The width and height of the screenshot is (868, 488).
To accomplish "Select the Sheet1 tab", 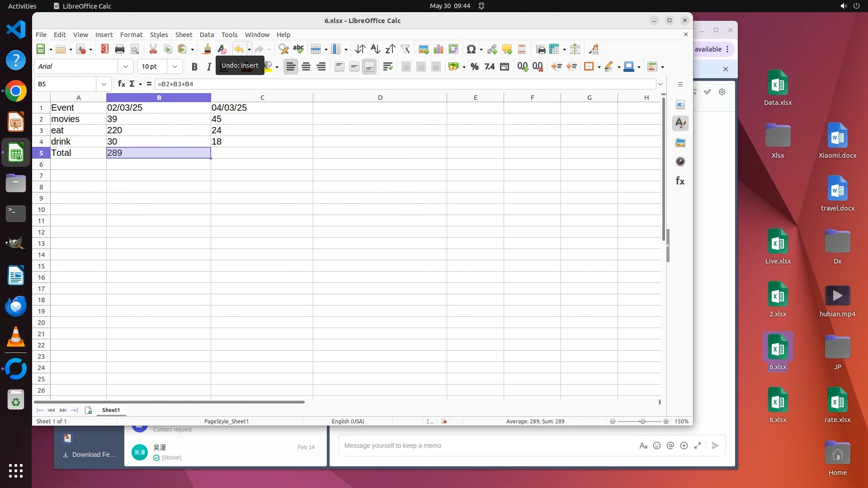I will (x=111, y=410).
